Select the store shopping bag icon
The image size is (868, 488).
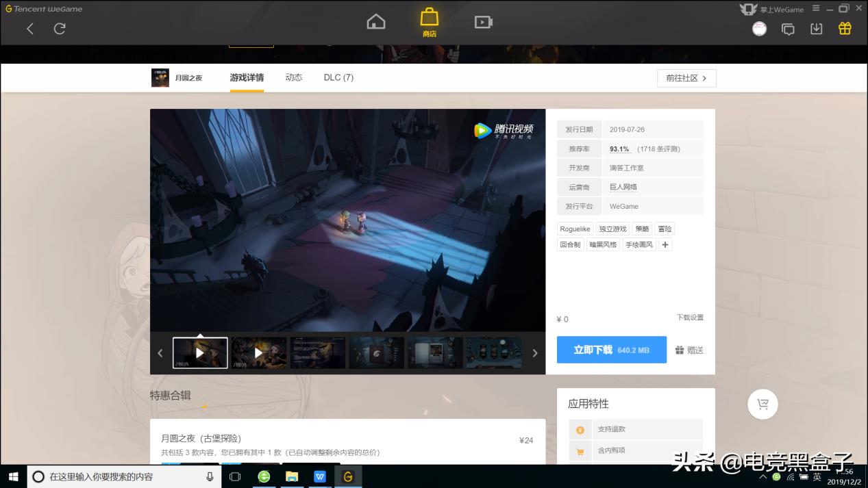pos(430,22)
